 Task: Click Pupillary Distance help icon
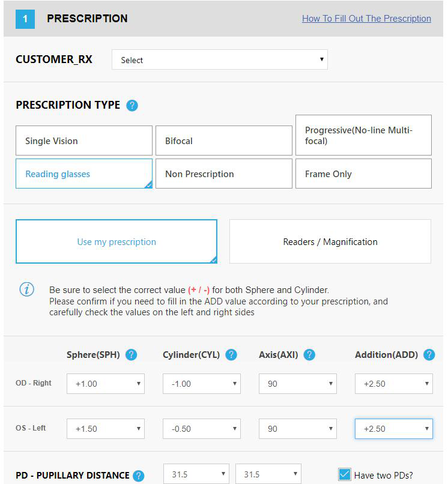138,476
